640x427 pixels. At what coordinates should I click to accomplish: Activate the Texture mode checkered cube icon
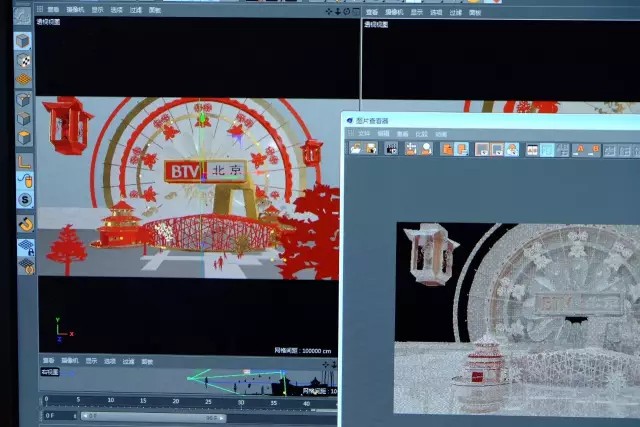pyautogui.click(x=24, y=60)
